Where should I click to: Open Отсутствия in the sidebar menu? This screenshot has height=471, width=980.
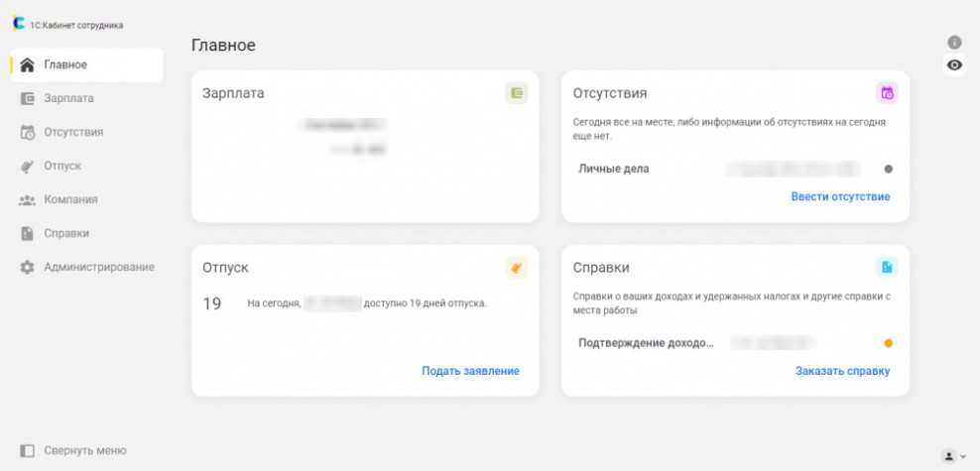(x=72, y=132)
